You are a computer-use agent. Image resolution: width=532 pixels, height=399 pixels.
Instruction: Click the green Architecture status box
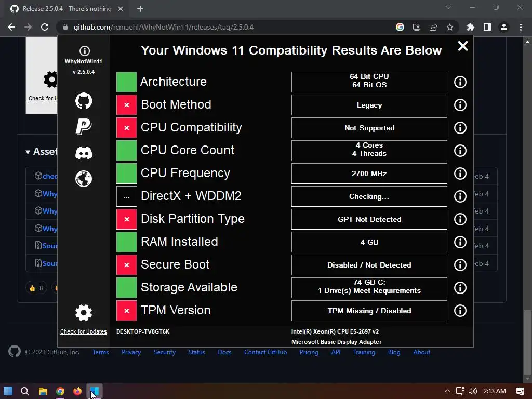click(x=127, y=82)
